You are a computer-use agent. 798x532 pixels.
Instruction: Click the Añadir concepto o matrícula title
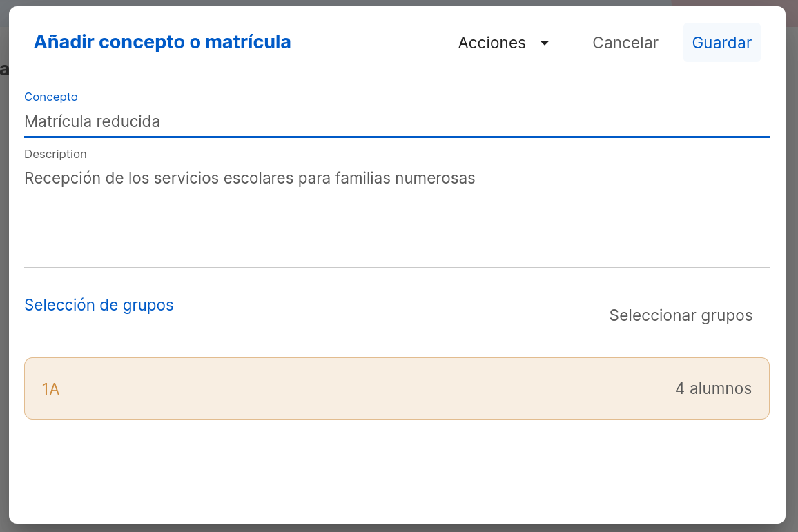pyautogui.click(x=162, y=41)
